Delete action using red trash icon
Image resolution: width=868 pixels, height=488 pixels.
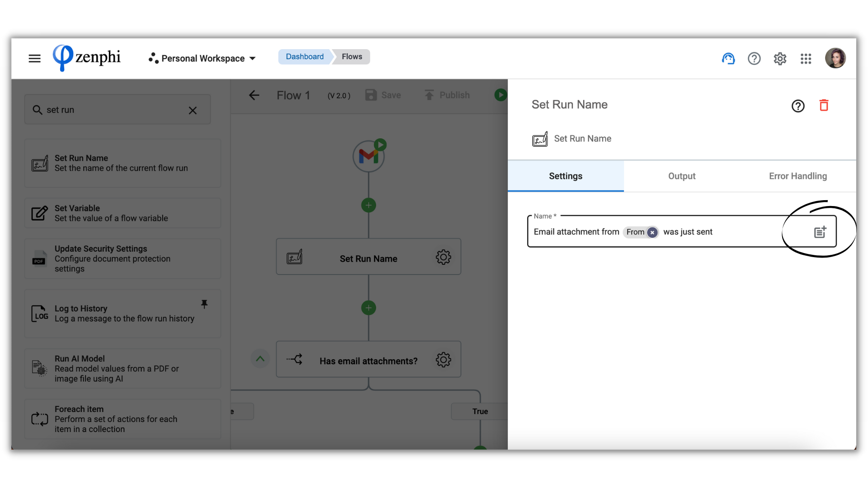824,105
